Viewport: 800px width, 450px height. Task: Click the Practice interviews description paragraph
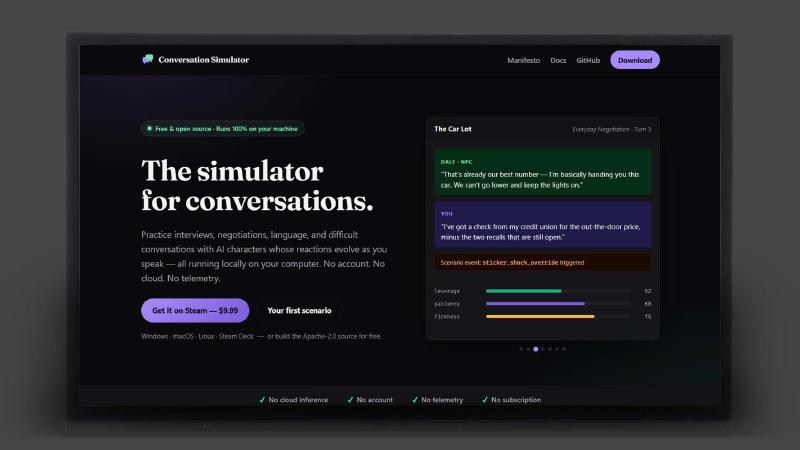click(264, 257)
